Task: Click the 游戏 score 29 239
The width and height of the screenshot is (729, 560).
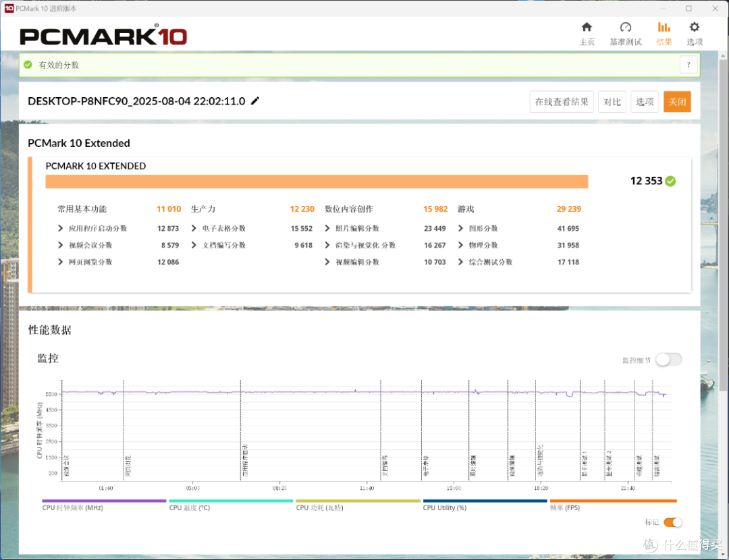Action: click(568, 209)
